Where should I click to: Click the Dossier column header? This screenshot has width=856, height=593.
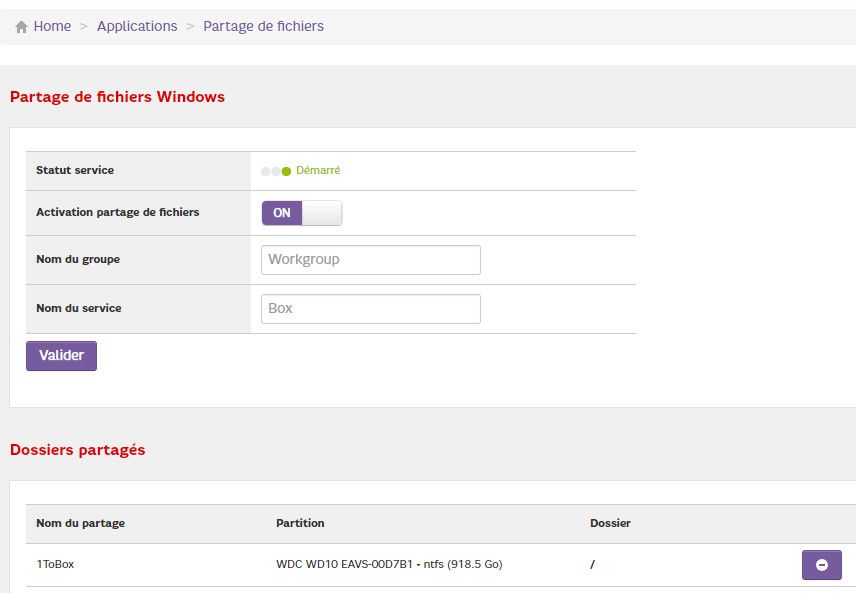click(610, 523)
